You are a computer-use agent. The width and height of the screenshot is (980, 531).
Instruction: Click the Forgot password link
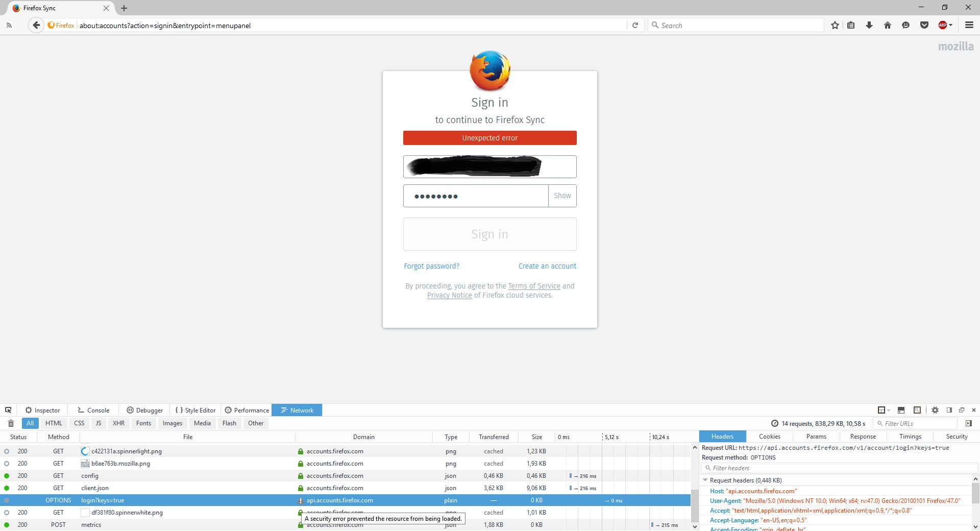(431, 266)
